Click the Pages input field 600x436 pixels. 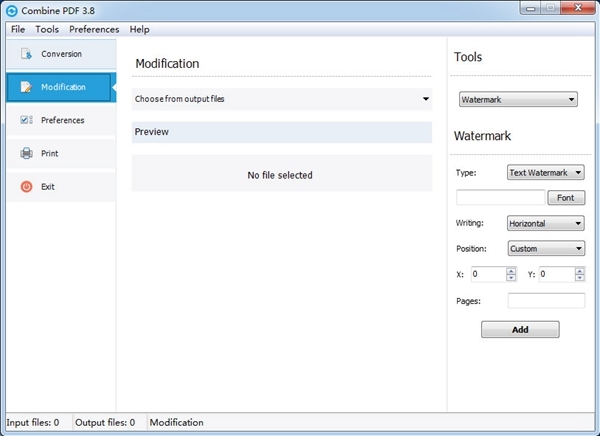click(546, 300)
